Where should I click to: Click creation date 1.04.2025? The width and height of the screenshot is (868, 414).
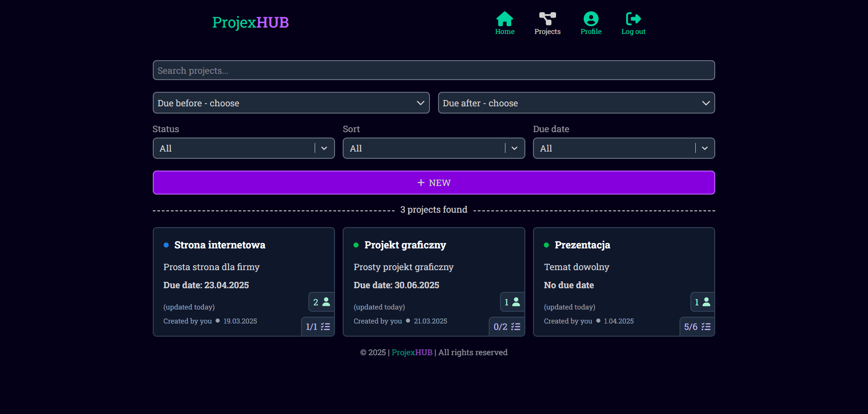click(619, 321)
